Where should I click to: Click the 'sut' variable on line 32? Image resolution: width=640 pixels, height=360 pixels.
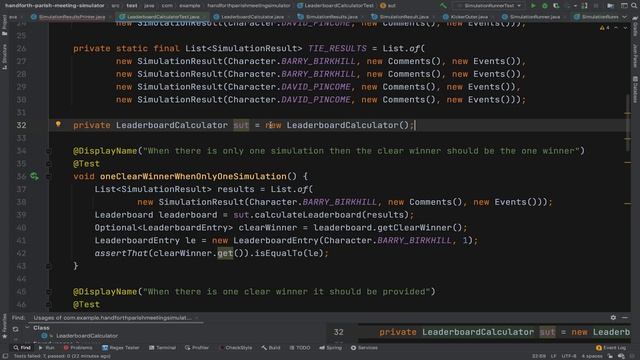(241, 125)
